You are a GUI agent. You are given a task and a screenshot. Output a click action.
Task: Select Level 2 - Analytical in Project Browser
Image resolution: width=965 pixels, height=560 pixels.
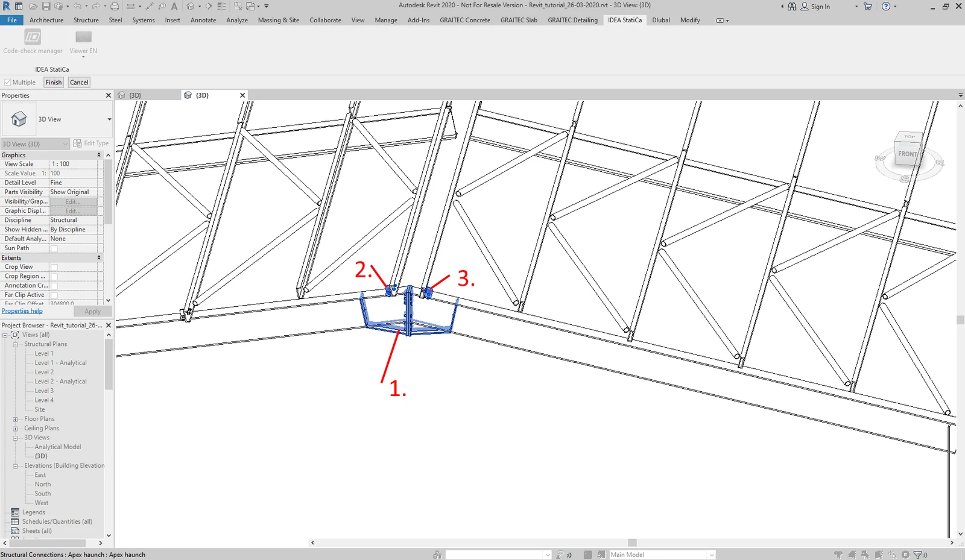click(60, 382)
